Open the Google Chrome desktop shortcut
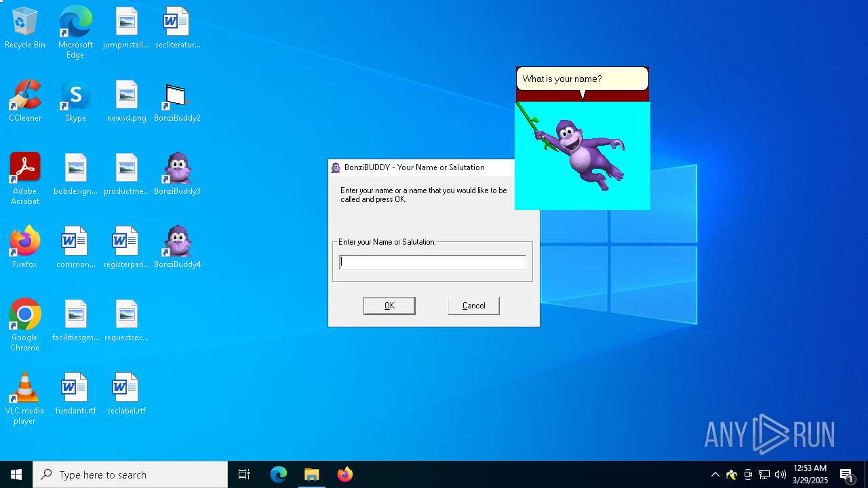The width and height of the screenshot is (868, 488). click(x=25, y=325)
